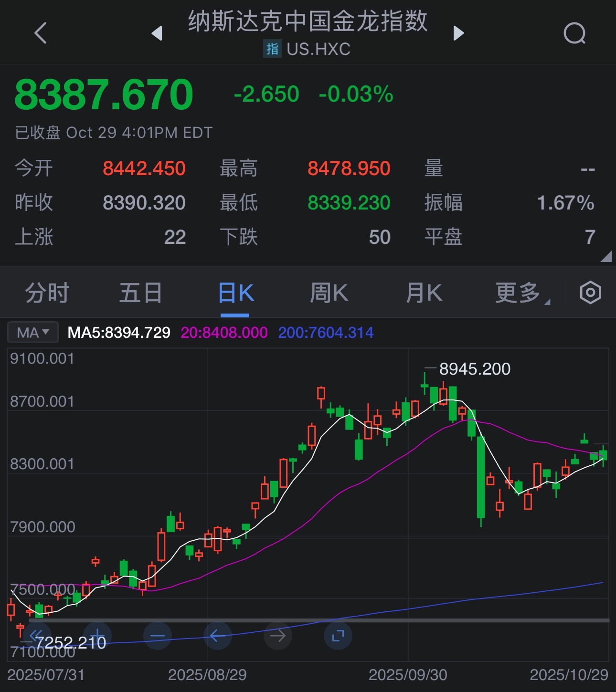Tap the 今开 value 8442.450
This screenshot has width=616, height=692.
[x=144, y=168]
